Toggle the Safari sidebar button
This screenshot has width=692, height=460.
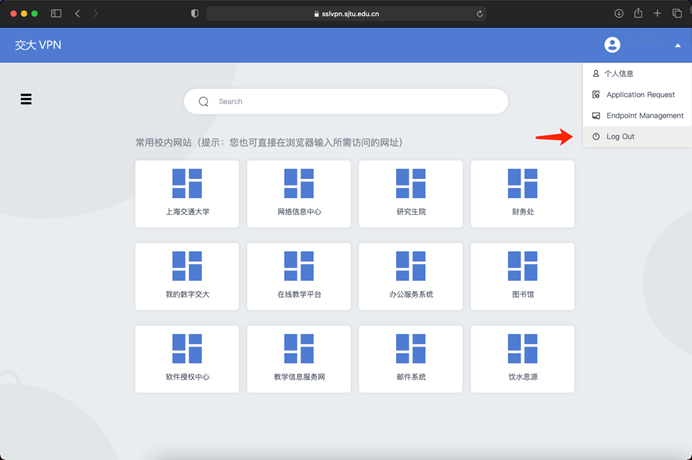click(56, 14)
